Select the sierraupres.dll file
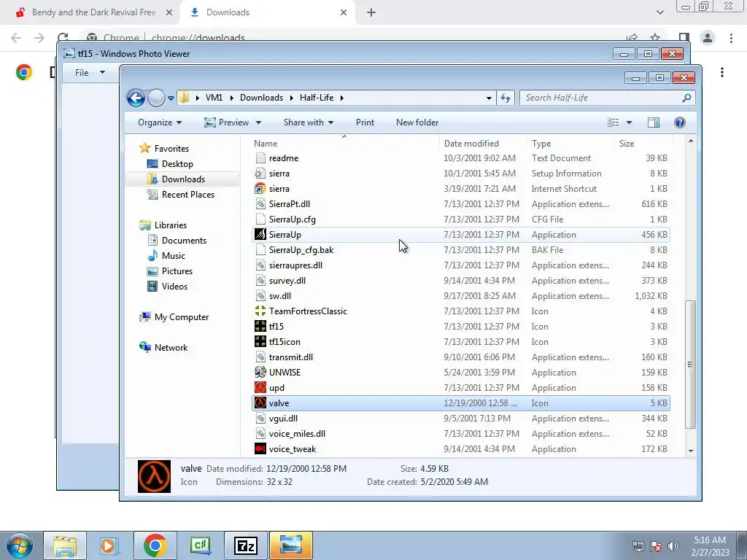 (x=461, y=265)
